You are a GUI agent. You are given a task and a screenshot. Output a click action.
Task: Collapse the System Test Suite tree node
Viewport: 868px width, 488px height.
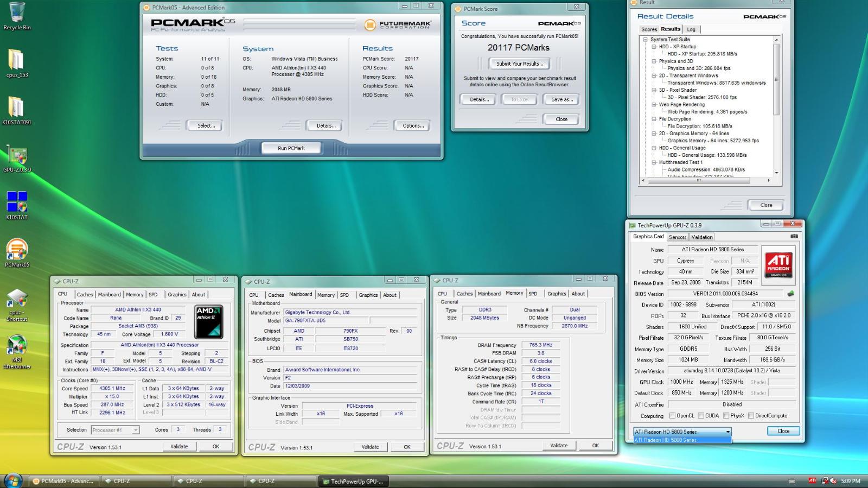click(x=646, y=40)
